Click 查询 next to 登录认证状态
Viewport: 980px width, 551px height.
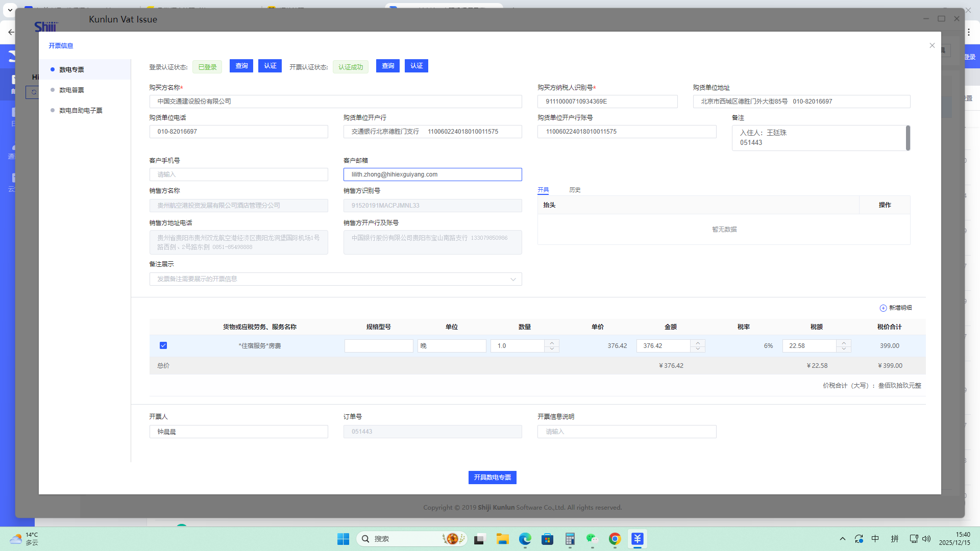click(241, 66)
